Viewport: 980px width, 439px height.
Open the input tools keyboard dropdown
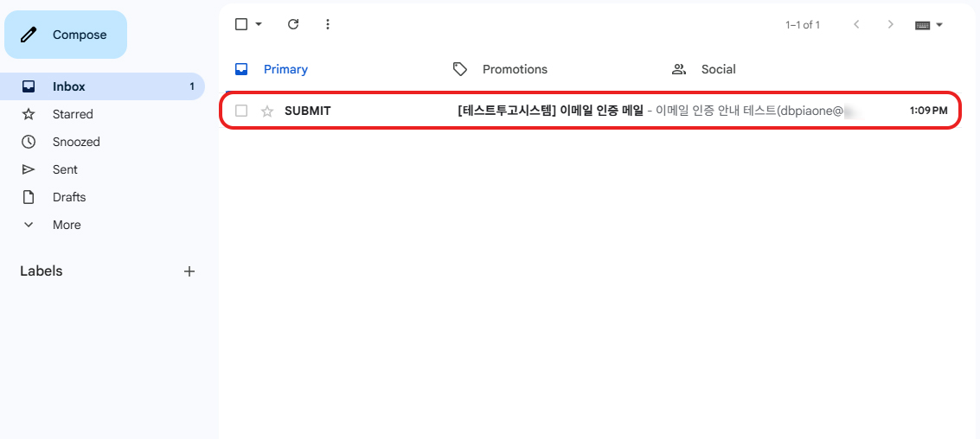point(929,25)
